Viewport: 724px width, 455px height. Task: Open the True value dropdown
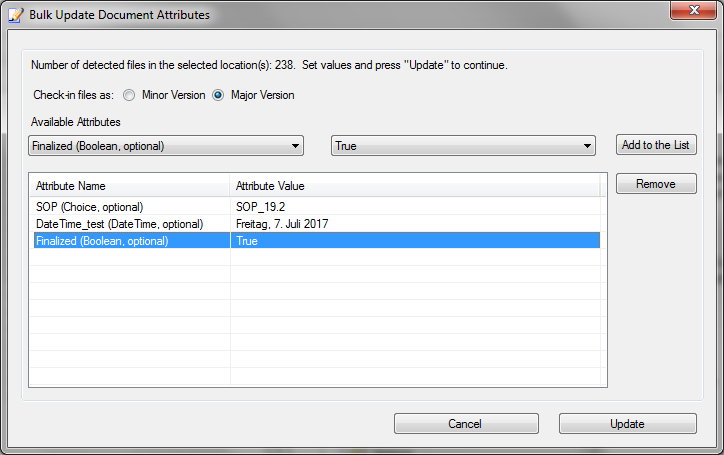[x=463, y=146]
